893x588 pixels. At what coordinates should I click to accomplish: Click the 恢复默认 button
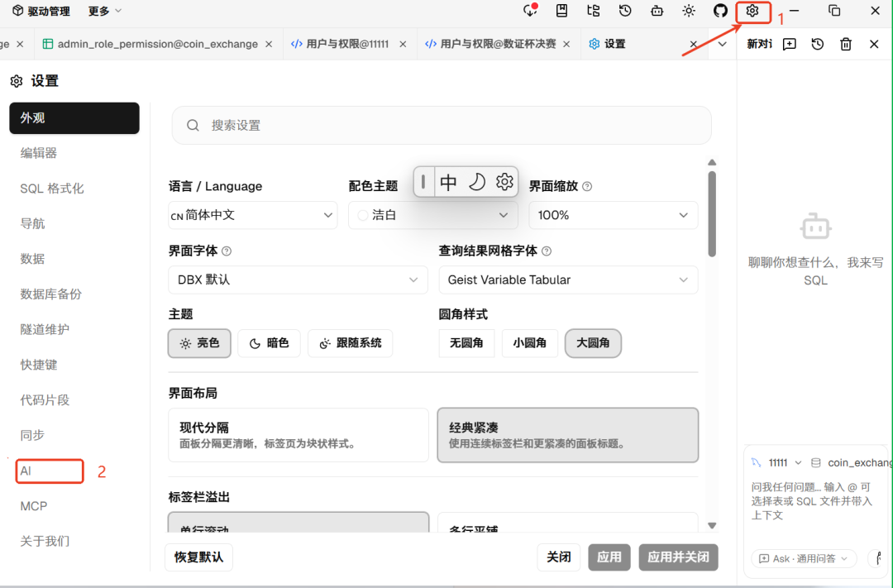[198, 557]
